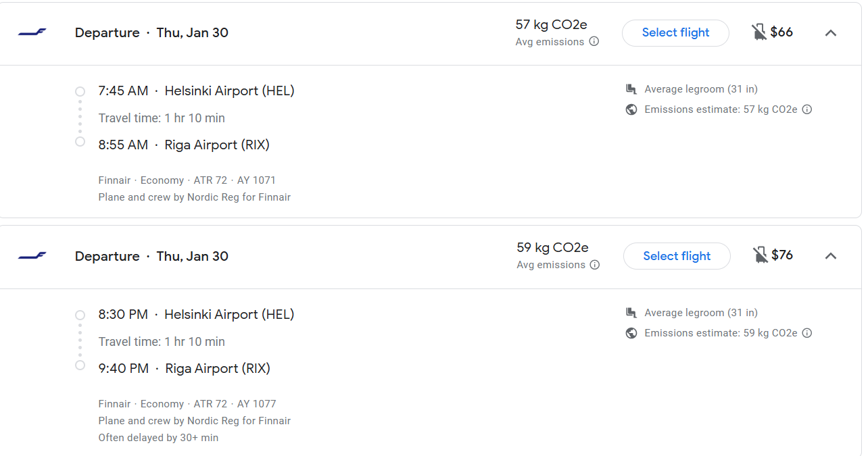868x456 pixels.
Task: Select flight departing 8:30 PM
Action: coord(677,256)
